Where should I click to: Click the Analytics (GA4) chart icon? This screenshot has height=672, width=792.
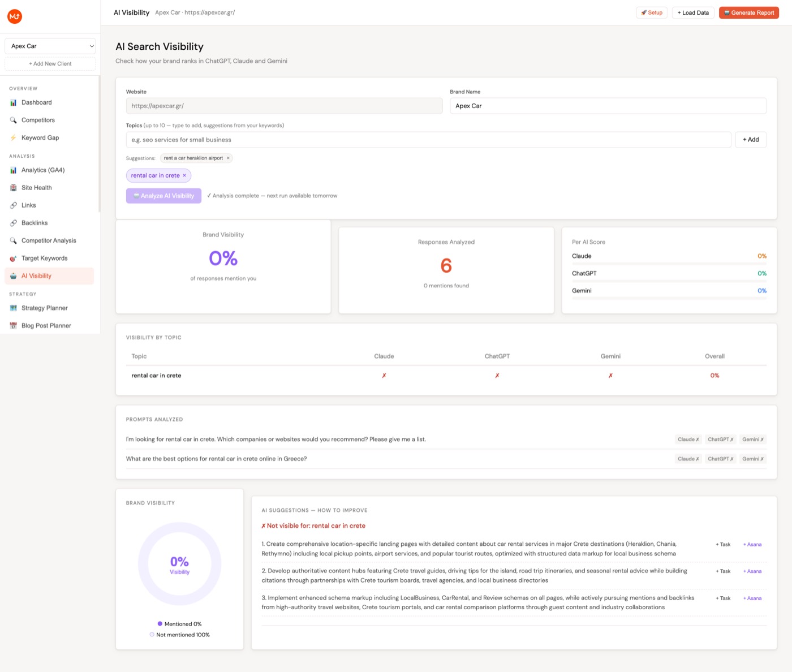coord(13,170)
